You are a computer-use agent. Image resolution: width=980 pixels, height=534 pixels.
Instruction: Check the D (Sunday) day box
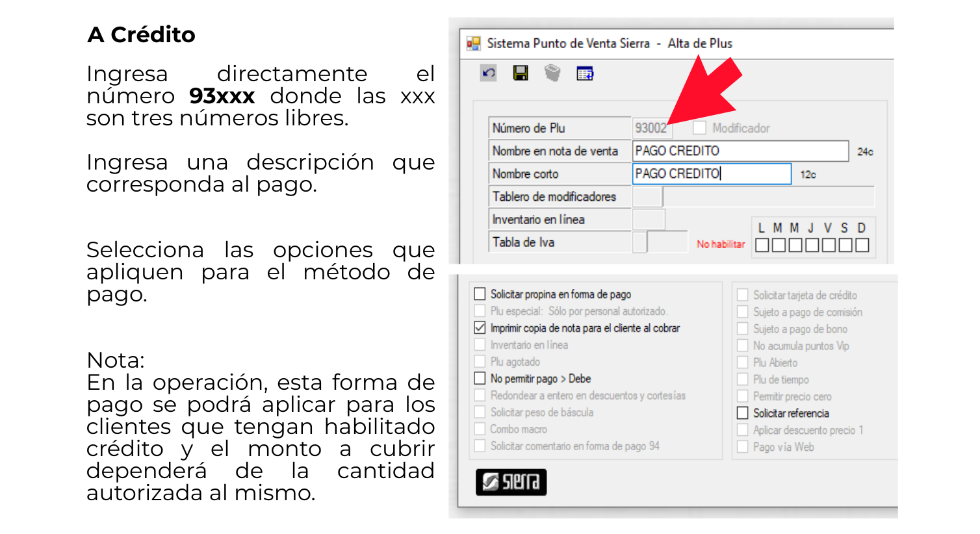coord(862,245)
